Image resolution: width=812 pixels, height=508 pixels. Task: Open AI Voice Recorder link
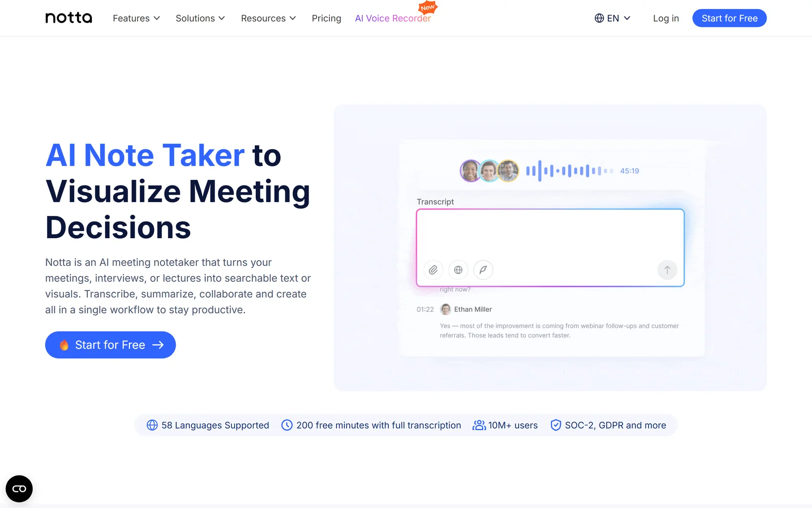(393, 18)
